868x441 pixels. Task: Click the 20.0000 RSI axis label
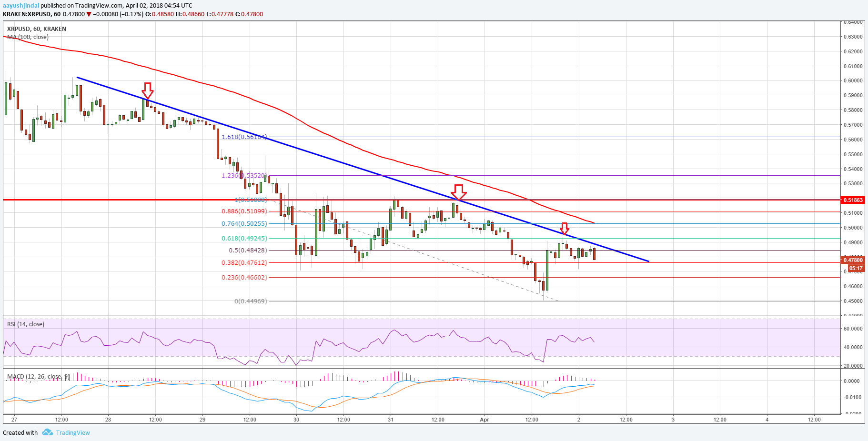(x=853, y=366)
